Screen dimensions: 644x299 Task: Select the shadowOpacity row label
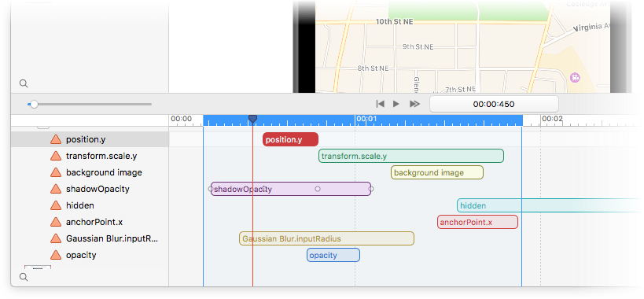point(98,189)
